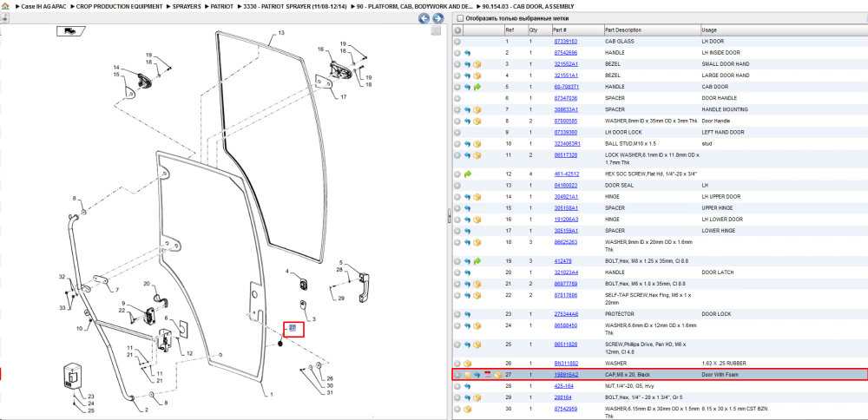Open part number link 3234063R1

567,144
